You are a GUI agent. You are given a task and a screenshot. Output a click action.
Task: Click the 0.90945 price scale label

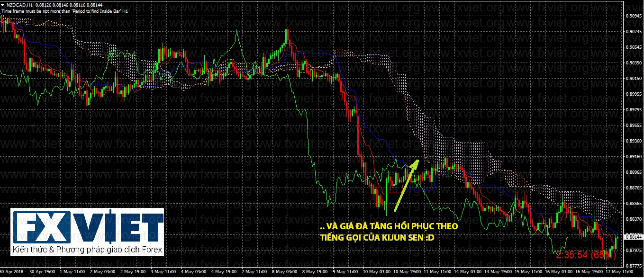(x=633, y=16)
